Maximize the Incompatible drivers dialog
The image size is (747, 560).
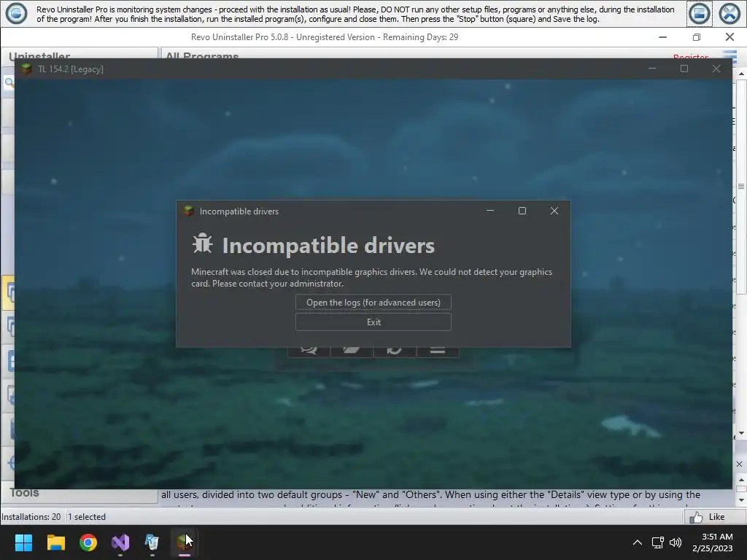coord(522,211)
